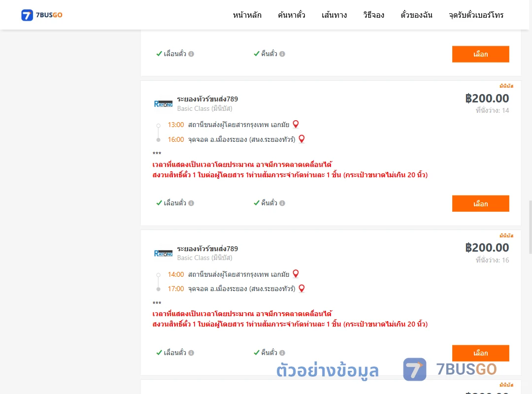Click the 16:00 arrival time

(176, 139)
